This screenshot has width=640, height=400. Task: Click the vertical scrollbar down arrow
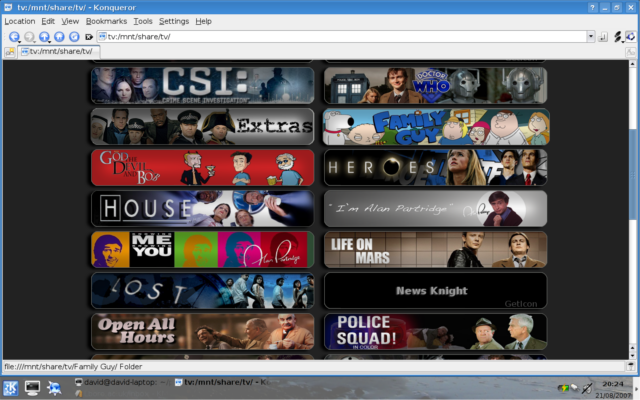coord(633,356)
